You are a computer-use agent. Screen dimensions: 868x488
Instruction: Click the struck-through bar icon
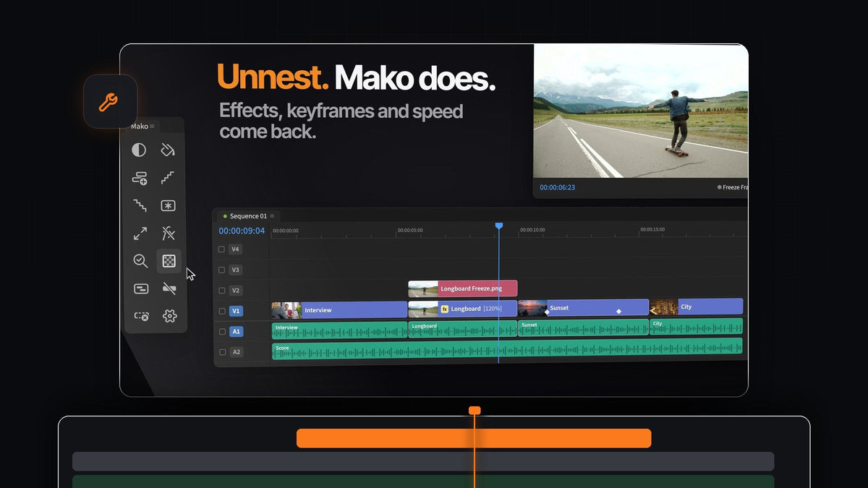(169, 288)
